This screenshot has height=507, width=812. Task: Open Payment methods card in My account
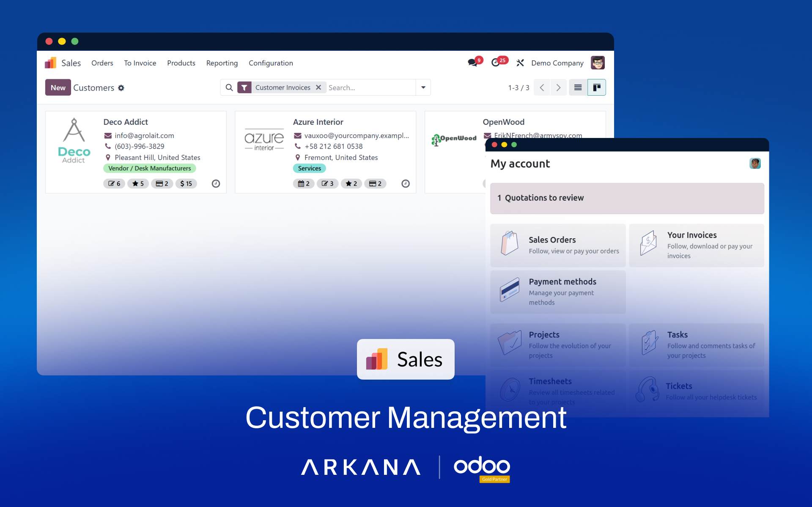click(x=558, y=292)
